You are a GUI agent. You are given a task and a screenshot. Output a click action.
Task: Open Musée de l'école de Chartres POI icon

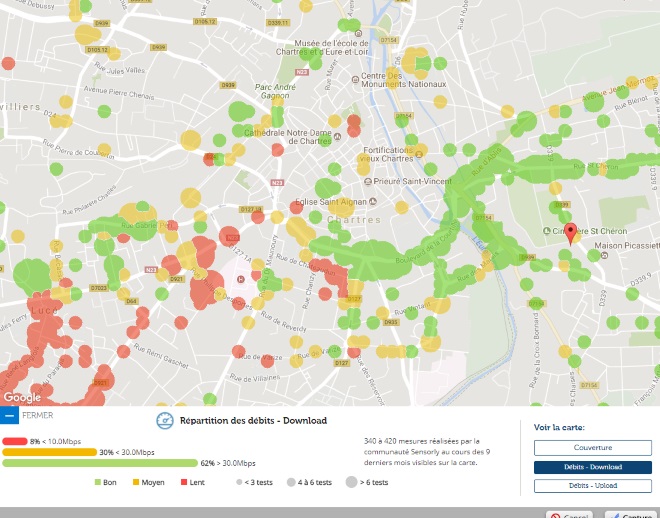(358, 33)
